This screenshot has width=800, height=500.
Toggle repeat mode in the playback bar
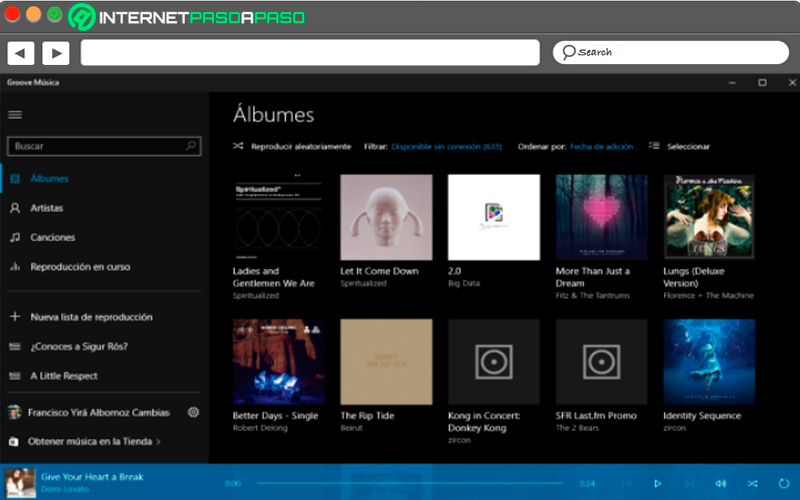[784, 483]
